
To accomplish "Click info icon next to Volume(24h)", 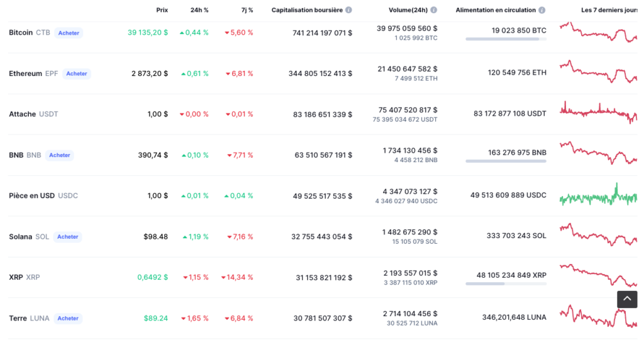I will point(433,10).
